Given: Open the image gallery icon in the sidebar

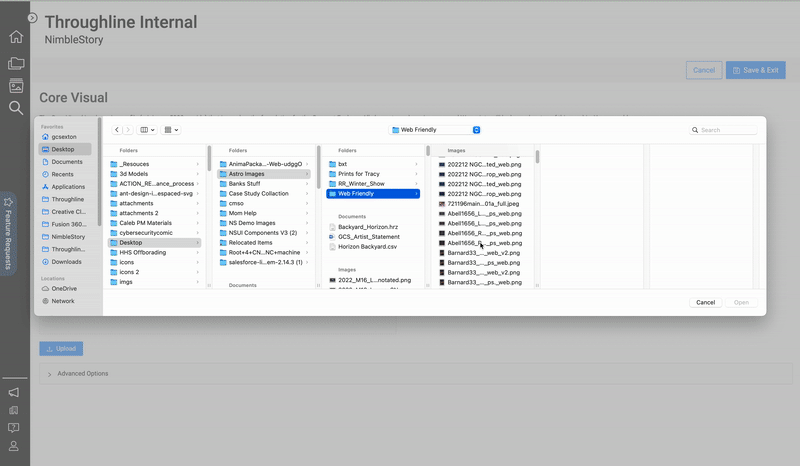Looking at the screenshot, I should click(x=16, y=86).
